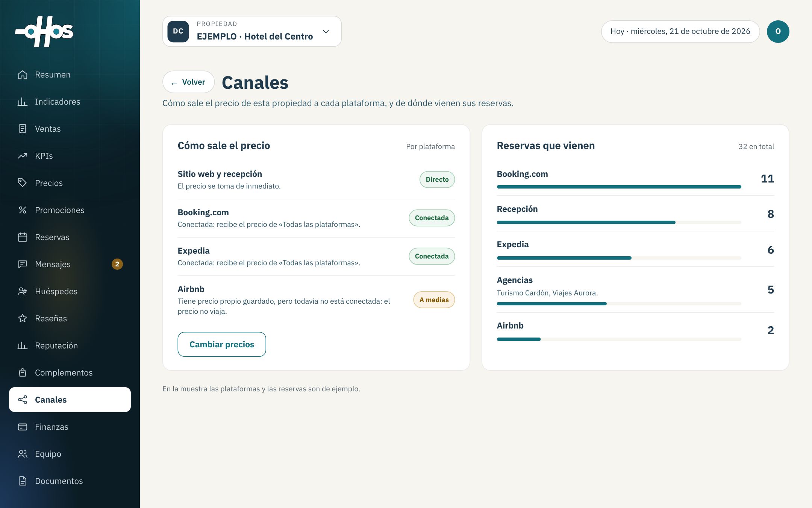Click the Conectada badge for Expedia
812x508 pixels.
pyautogui.click(x=432, y=256)
